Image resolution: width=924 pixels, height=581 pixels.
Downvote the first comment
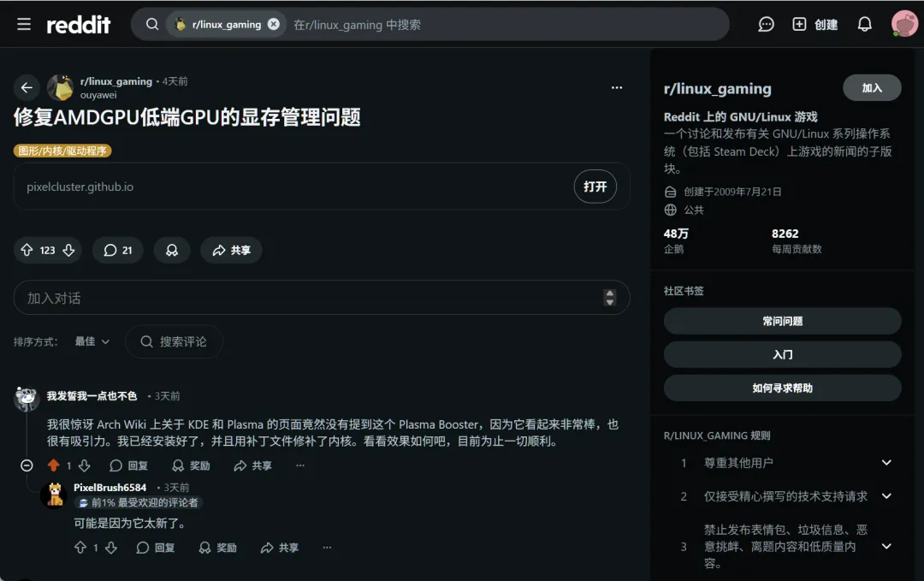click(x=84, y=465)
